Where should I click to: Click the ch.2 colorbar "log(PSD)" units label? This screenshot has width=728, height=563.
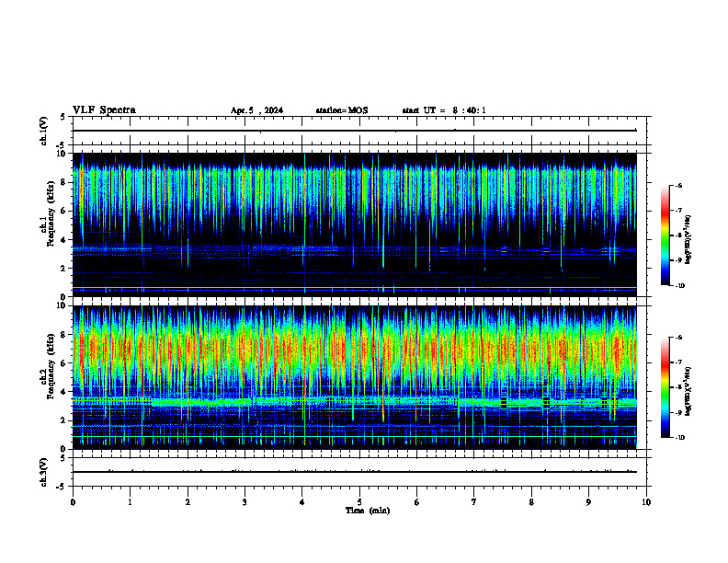[x=688, y=392]
